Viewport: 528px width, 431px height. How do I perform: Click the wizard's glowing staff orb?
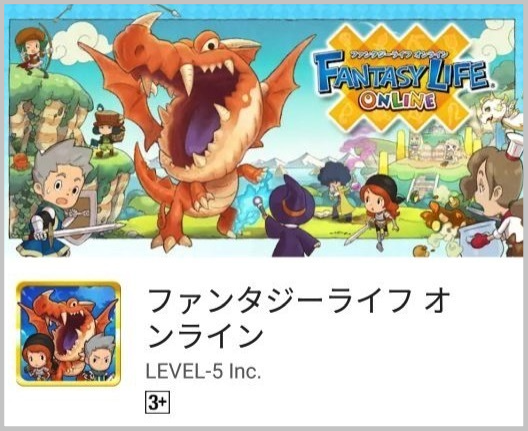[258, 202]
